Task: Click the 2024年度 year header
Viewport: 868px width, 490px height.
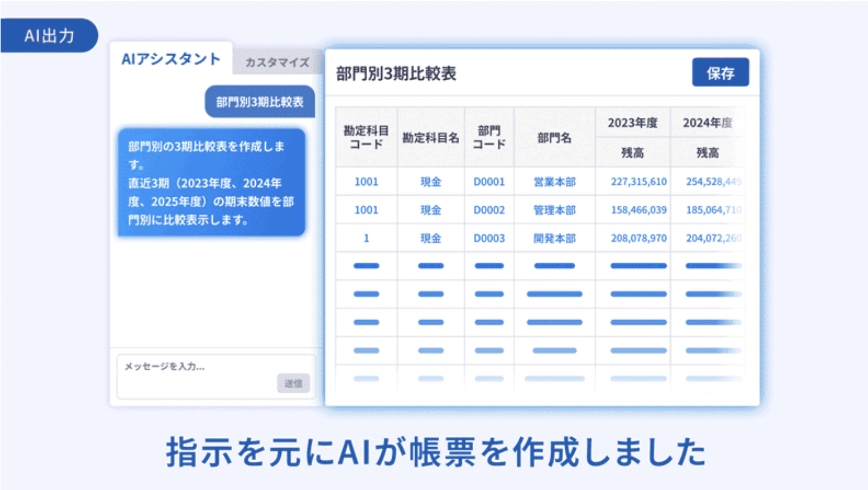Action: click(708, 121)
